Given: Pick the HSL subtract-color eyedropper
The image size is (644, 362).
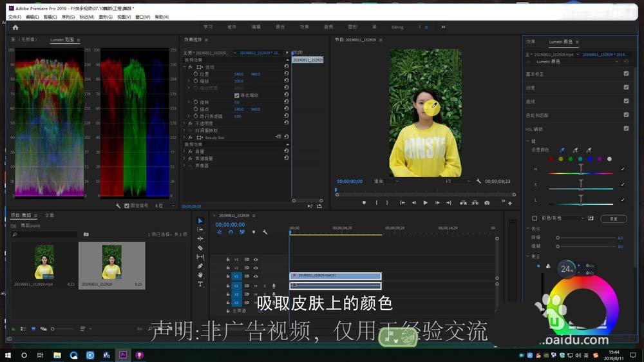Looking at the screenshot, I should coord(589,150).
